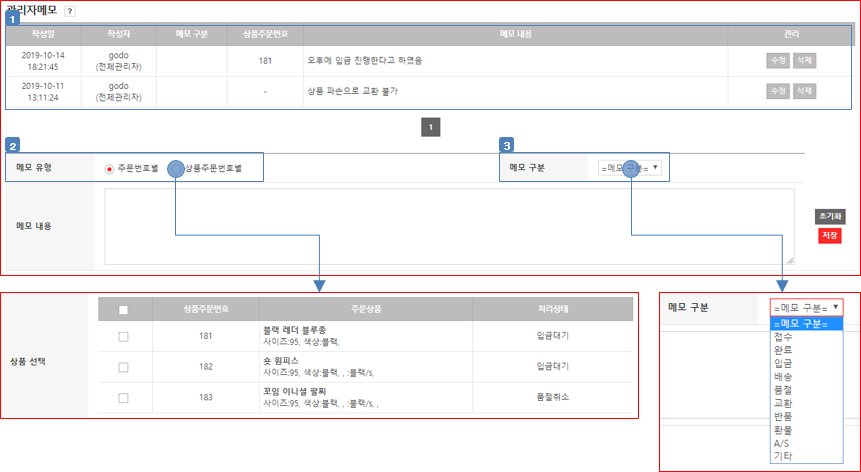Click 수정 for the 2019-10-14 memo
861x472 pixels.
click(x=778, y=60)
